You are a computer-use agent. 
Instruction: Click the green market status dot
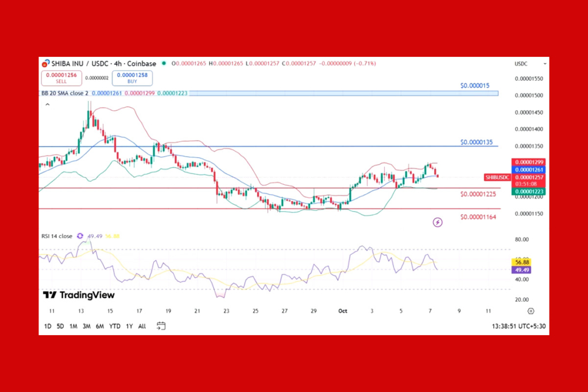point(165,64)
